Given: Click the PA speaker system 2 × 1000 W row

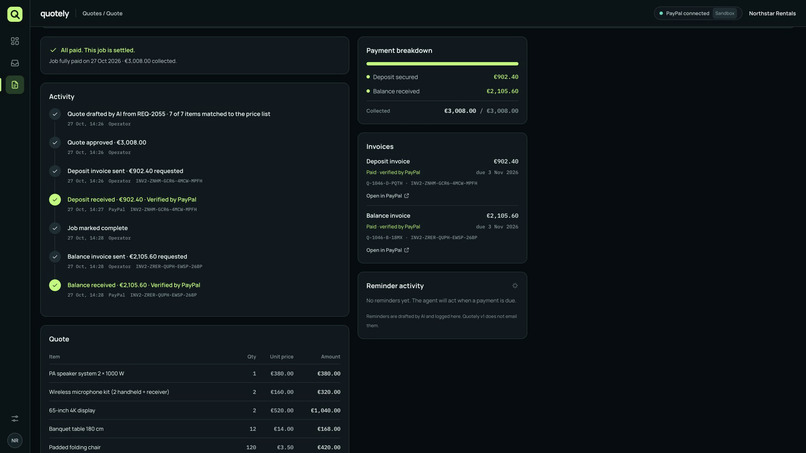Looking at the screenshot, I should point(194,374).
